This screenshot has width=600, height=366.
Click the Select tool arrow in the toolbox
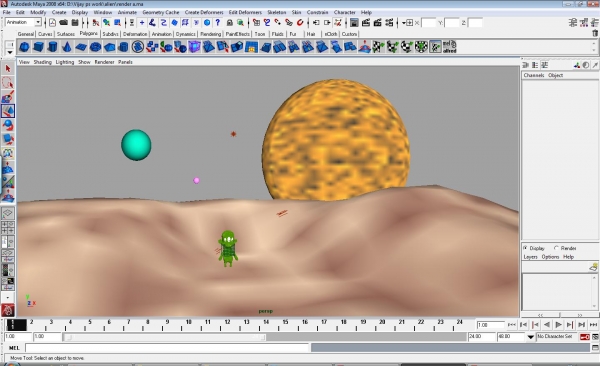pyautogui.click(x=8, y=69)
